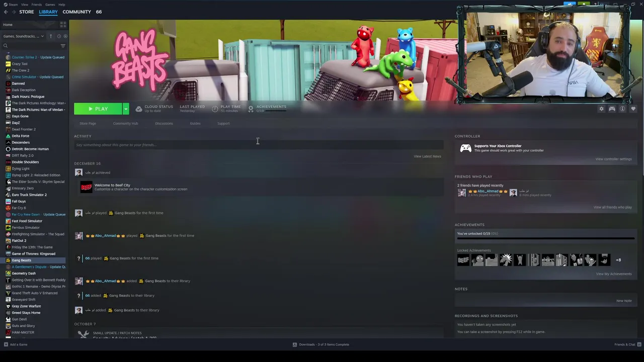Create a New Note

point(624,301)
